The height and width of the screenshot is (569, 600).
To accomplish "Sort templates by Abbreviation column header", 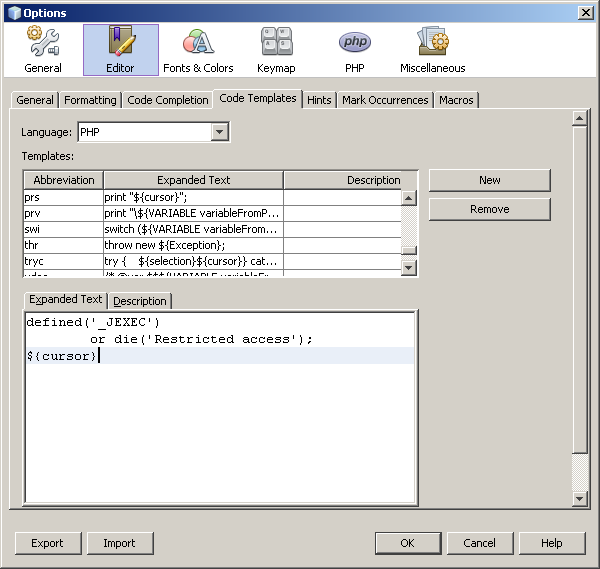I will pyautogui.click(x=63, y=180).
